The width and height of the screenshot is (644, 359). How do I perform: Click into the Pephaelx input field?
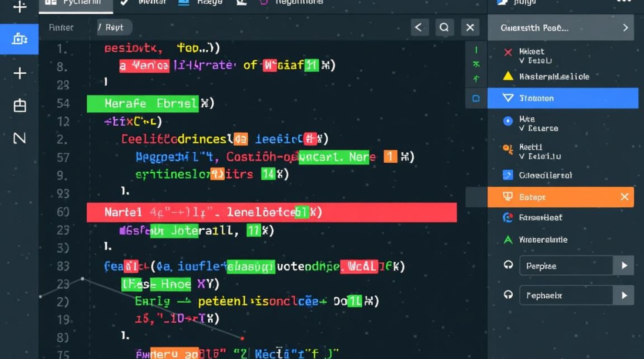(566, 295)
